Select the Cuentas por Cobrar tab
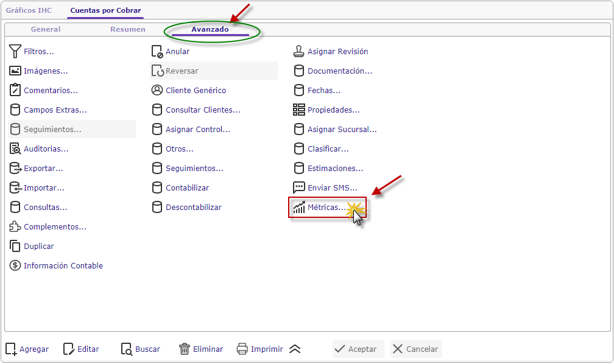Screen dimensions: 614x364 pos(106,10)
